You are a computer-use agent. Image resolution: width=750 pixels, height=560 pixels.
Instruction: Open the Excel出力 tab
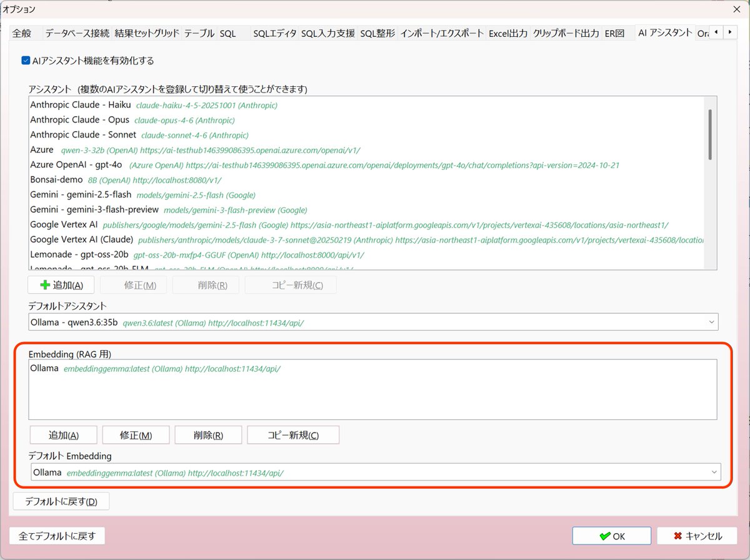pos(508,33)
